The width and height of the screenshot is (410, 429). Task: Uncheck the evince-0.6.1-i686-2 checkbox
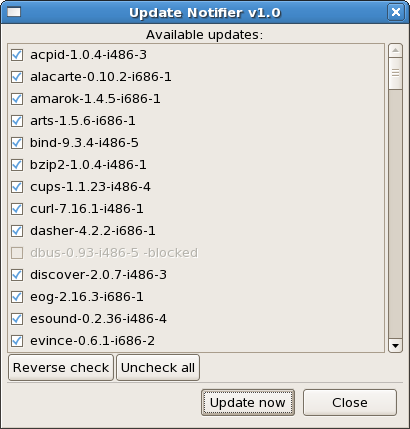pos(17,341)
